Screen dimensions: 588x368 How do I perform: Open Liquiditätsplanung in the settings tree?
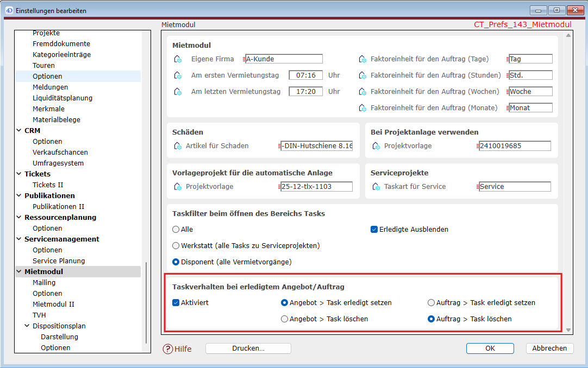coord(62,98)
